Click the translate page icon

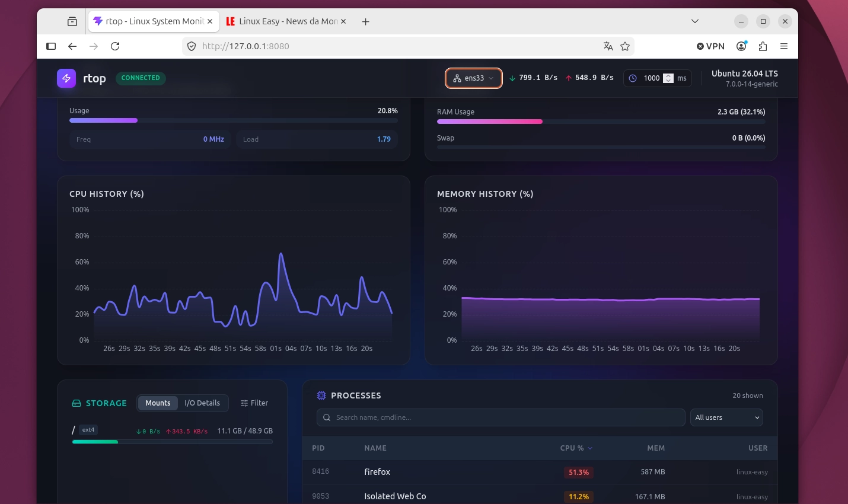(608, 46)
